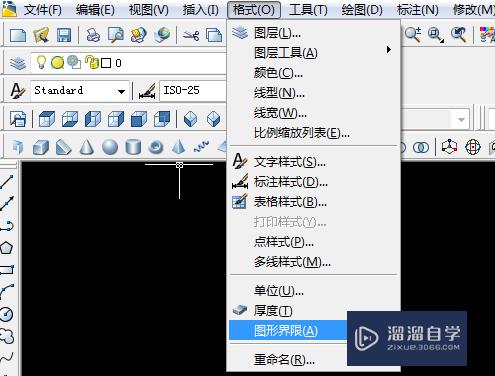Open the 编辑(E) menu
495x376 pixels.
[95, 10]
